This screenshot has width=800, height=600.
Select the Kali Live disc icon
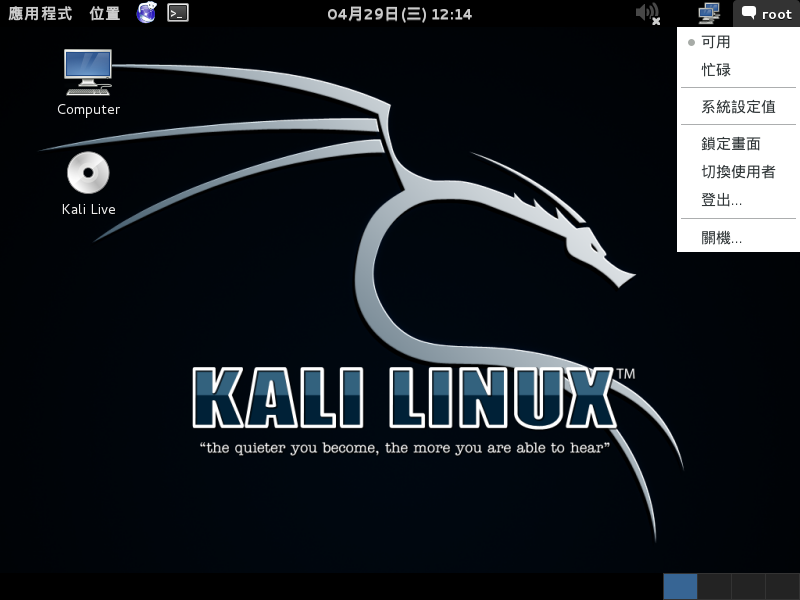[88, 174]
